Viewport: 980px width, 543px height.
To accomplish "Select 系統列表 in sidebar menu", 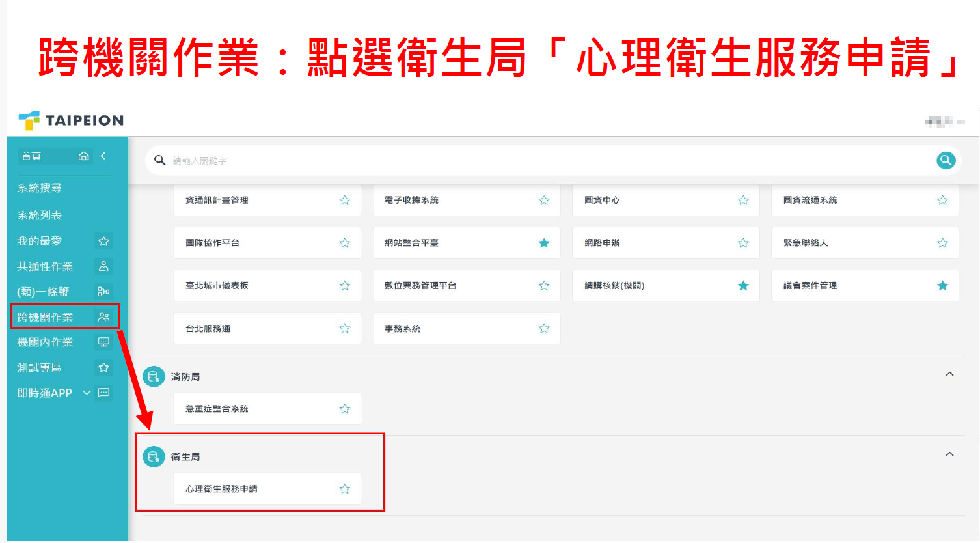I will 40,216.
